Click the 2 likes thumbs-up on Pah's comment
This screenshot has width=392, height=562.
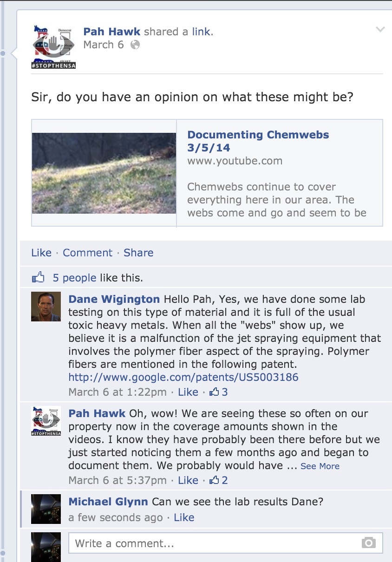tap(215, 480)
